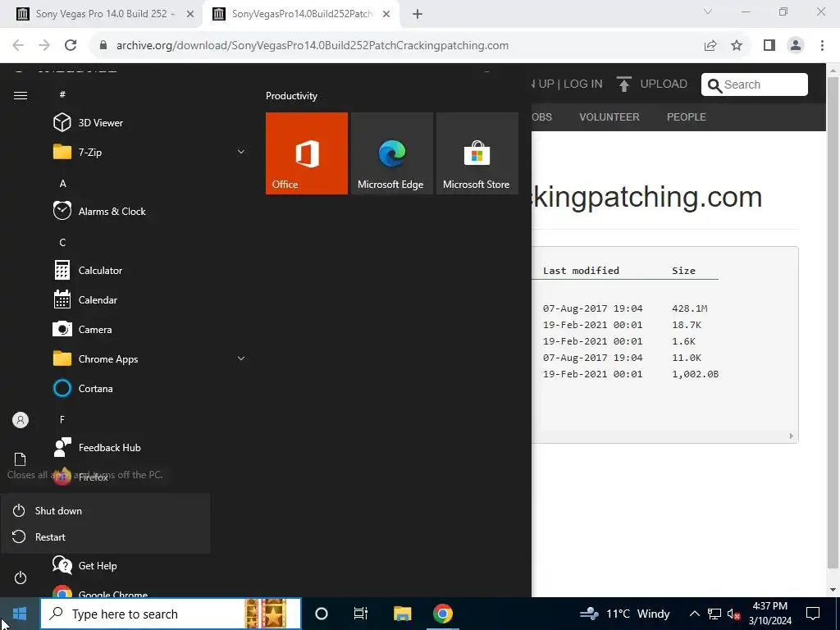Share this page icon

click(710, 46)
